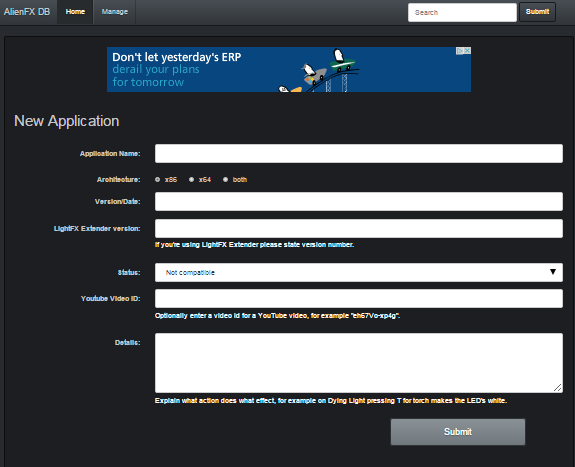The height and width of the screenshot is (467, 575).
Task: Select the x64 architecture radio button
Action: (x=191, y=179)
